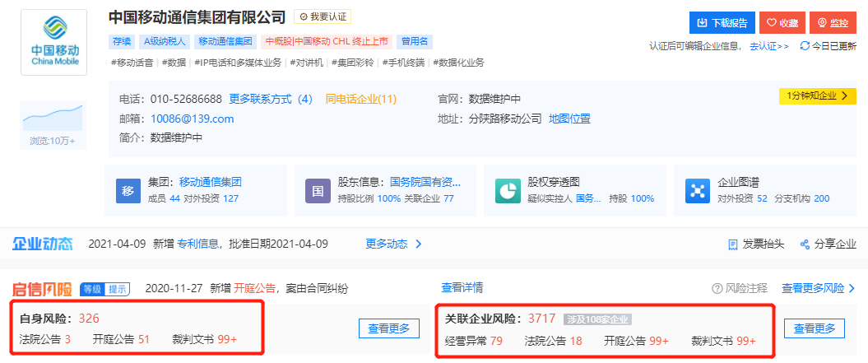Select the 存续 status tag
Image resolution: width=868 pixels, height=363 pixels.
123,41
